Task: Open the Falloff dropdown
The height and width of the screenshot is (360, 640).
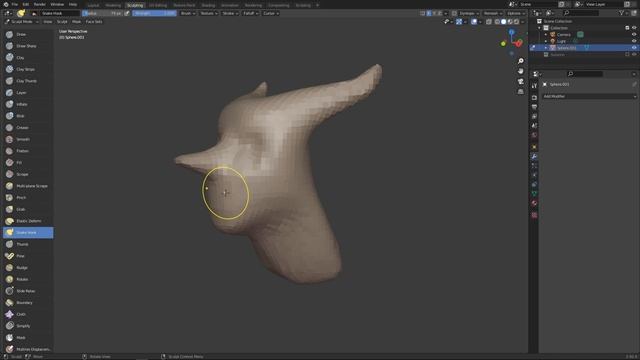Action: [x=250, y=13]
